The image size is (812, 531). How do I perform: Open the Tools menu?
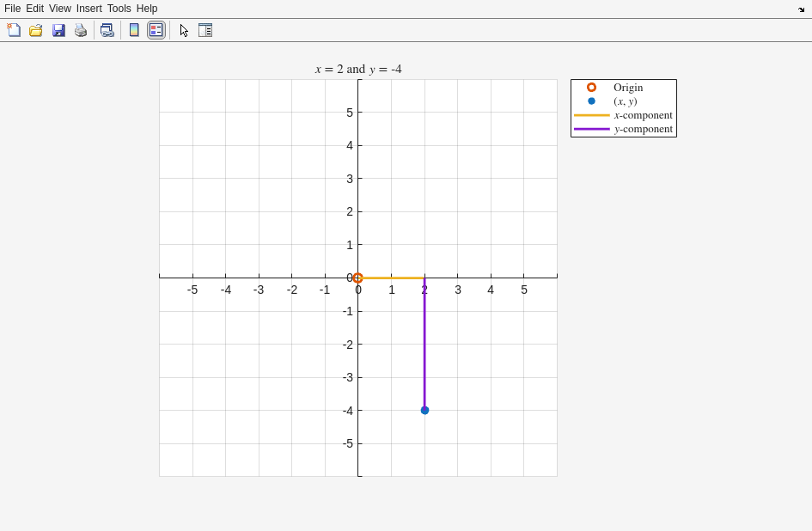(x=119, y=9)
